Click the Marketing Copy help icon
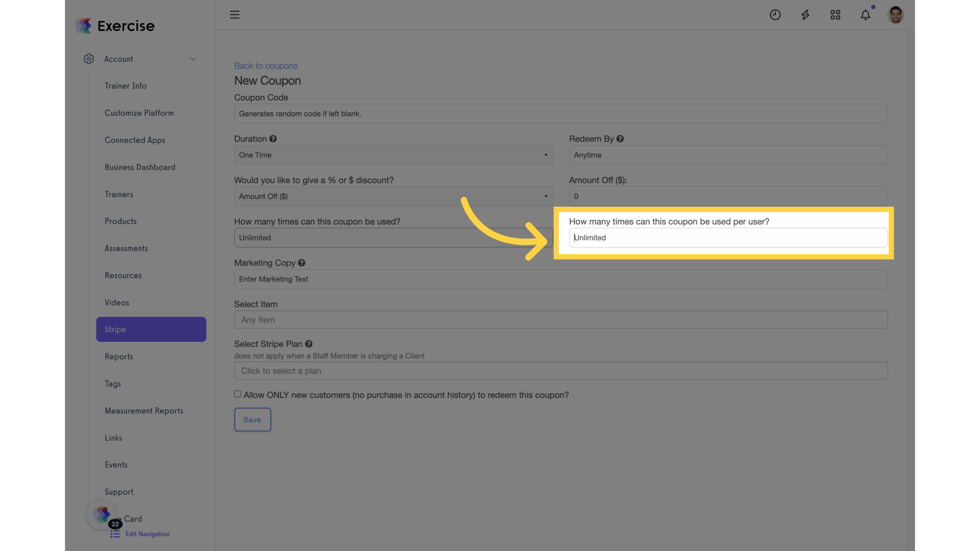Image resolution: width=980 pixels, height=551 pixels. coord(302,263)
